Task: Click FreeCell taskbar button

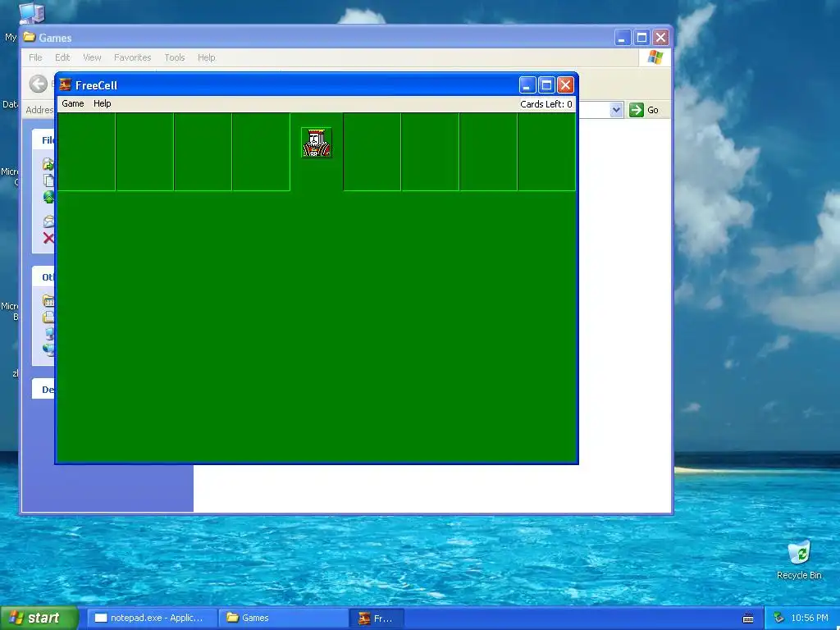Action: click(x=377, y=619)
